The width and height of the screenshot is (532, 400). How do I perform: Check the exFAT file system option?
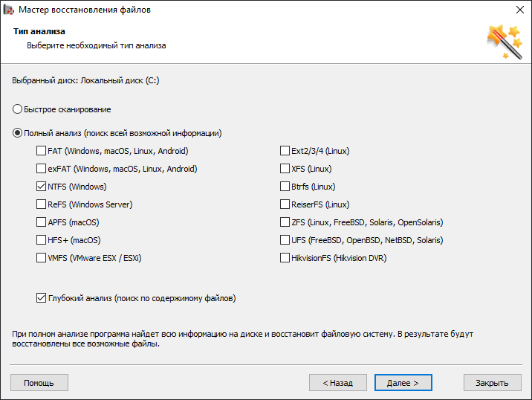coord(41,169)
